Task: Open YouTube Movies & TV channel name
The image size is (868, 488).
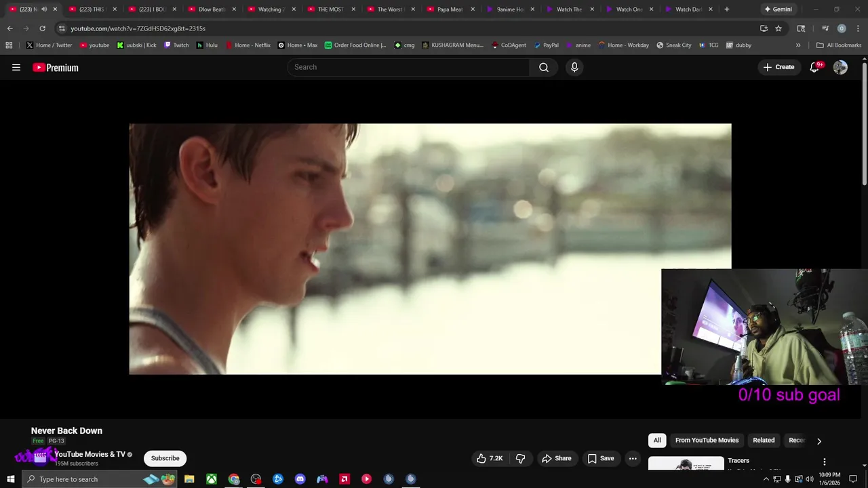Action: point(90,455)
